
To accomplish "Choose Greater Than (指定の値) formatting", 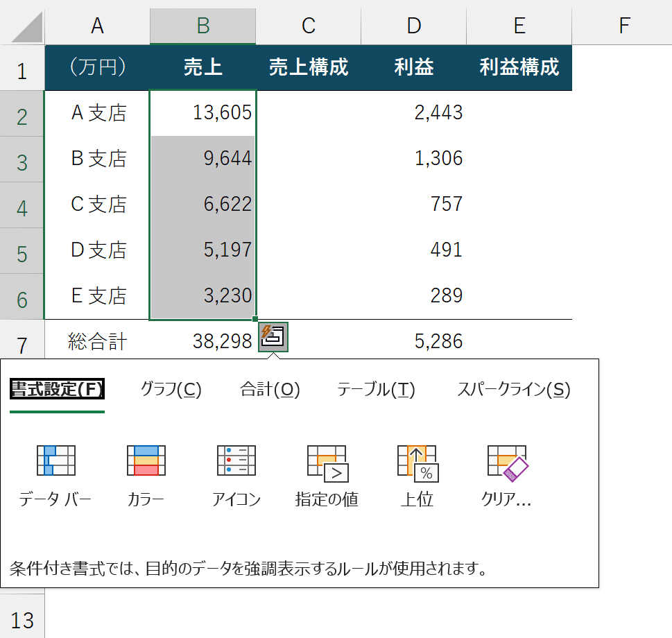I will 327,476.
